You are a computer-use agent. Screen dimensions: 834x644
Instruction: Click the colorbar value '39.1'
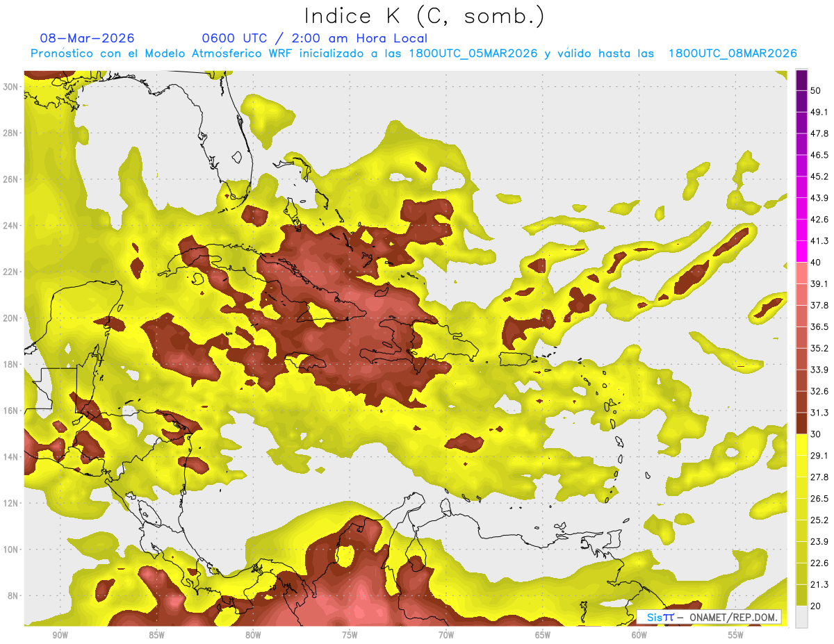819,283
